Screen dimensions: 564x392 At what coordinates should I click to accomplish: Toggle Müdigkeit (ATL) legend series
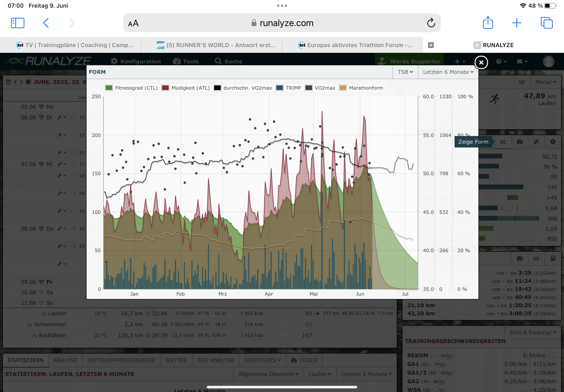(190, 88)
